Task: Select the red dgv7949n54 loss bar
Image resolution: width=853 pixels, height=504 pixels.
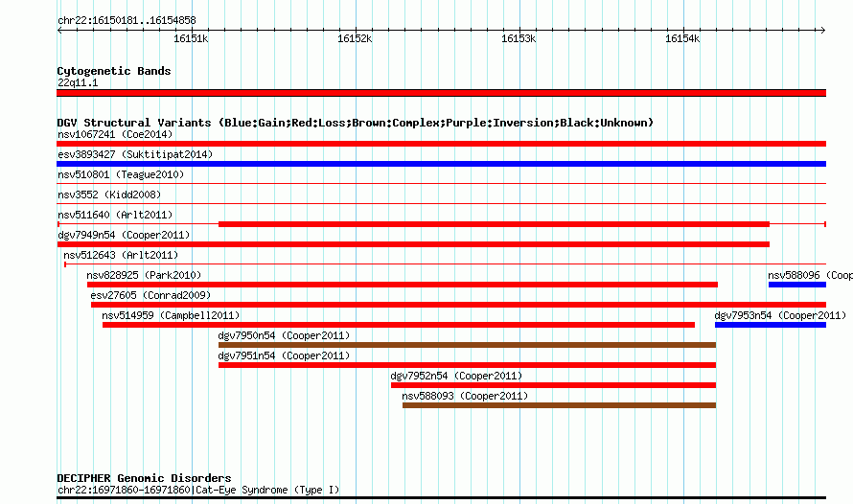Action: (x=413, y=244)
